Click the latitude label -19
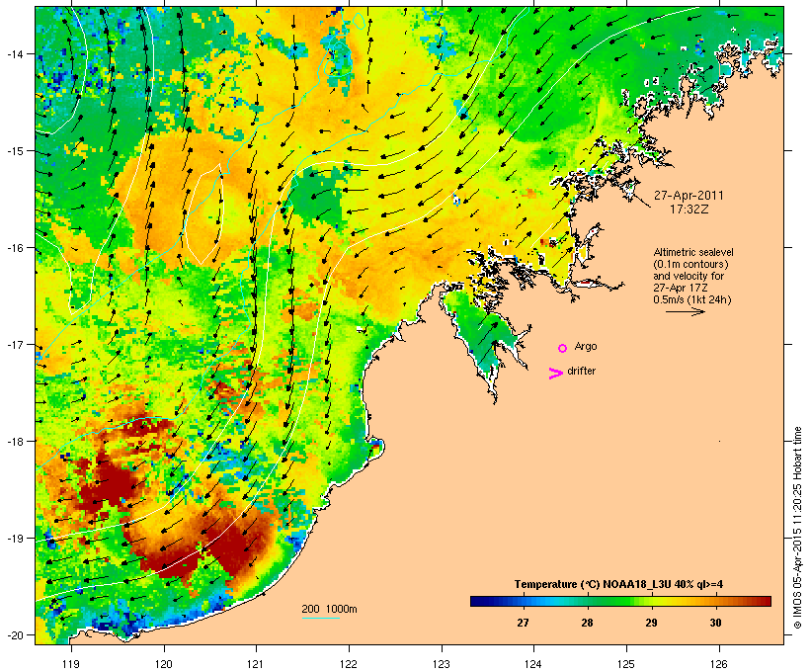810x672 pixels. coord(14,539)
